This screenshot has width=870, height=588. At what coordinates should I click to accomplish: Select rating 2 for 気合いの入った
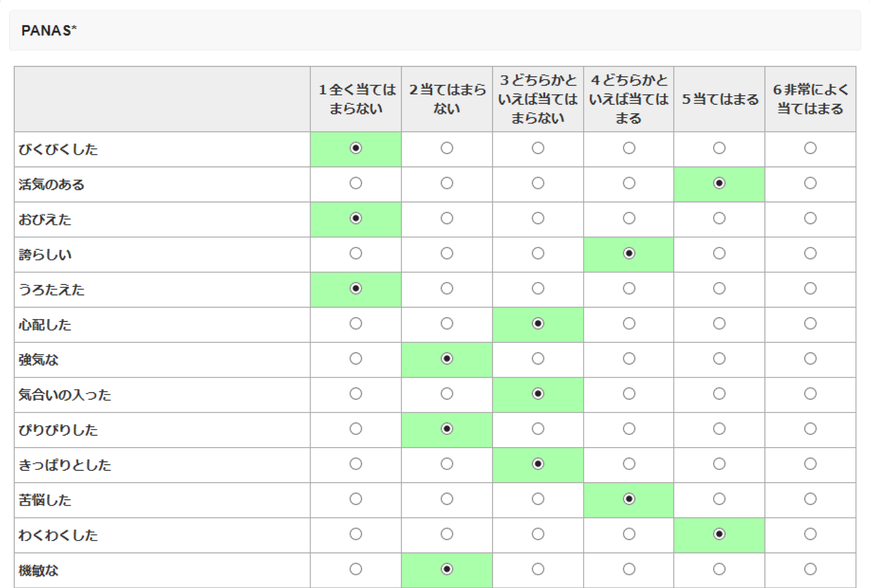pyautogui.click(x=447, y=394)
